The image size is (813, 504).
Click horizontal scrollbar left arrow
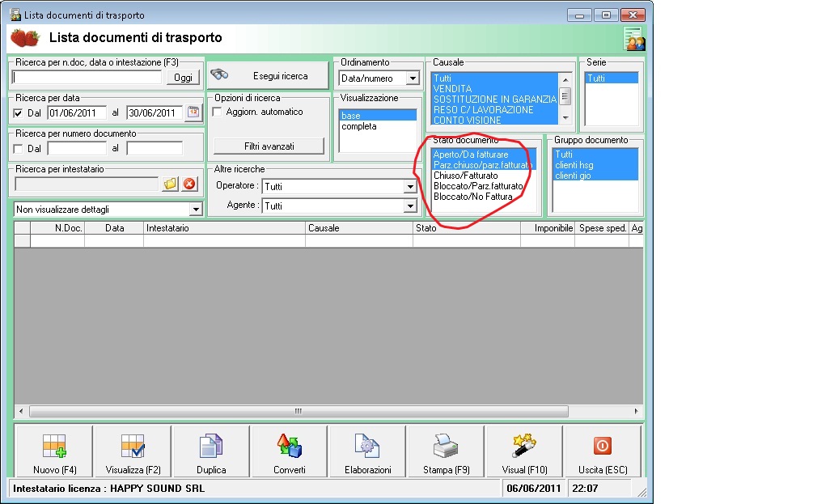[x=21, y=411]
